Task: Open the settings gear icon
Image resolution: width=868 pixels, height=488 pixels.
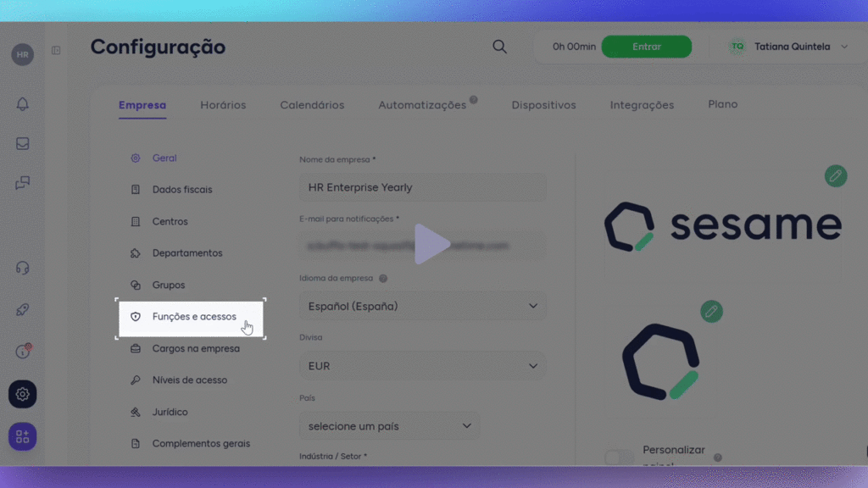Action: (23, 394)
